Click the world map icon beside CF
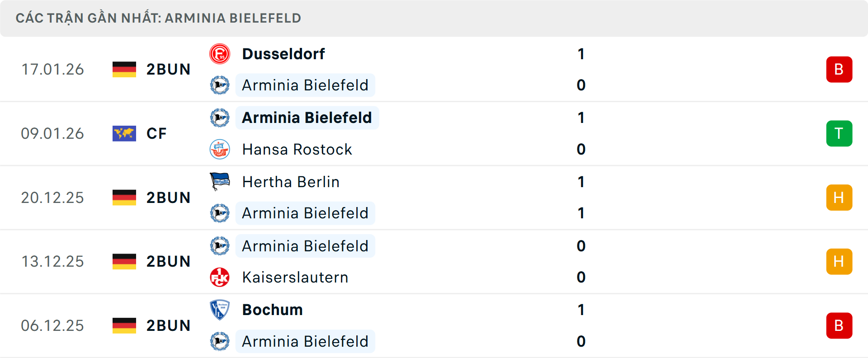This screenshot has width=868, height=358. click(x=124, y=133)
